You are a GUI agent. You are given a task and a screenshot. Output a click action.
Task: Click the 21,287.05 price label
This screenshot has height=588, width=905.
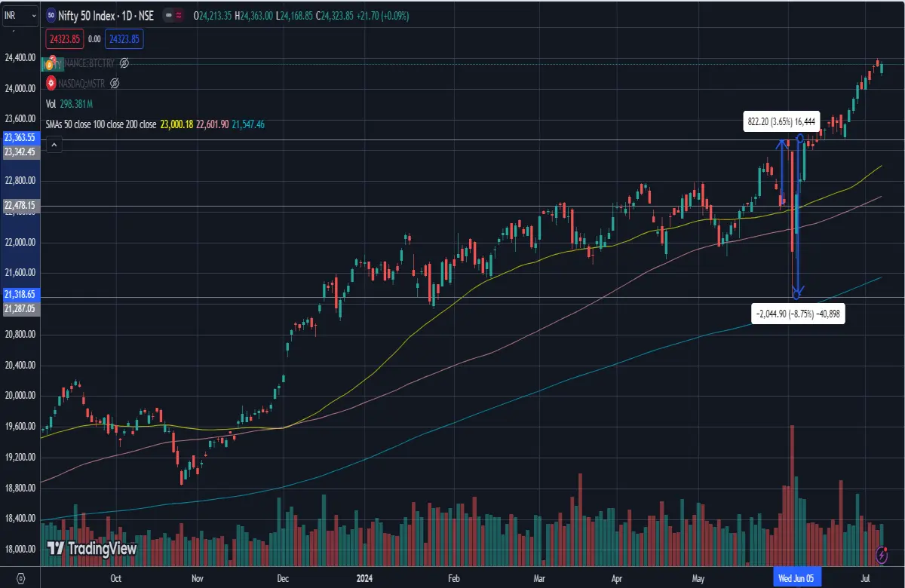click(20, 308)
